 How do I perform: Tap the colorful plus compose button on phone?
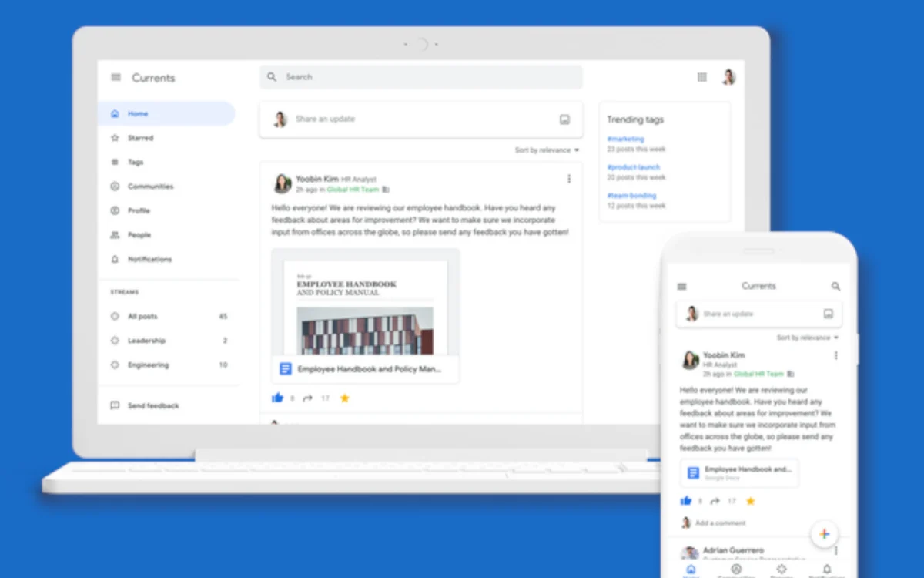coord(824,534)
